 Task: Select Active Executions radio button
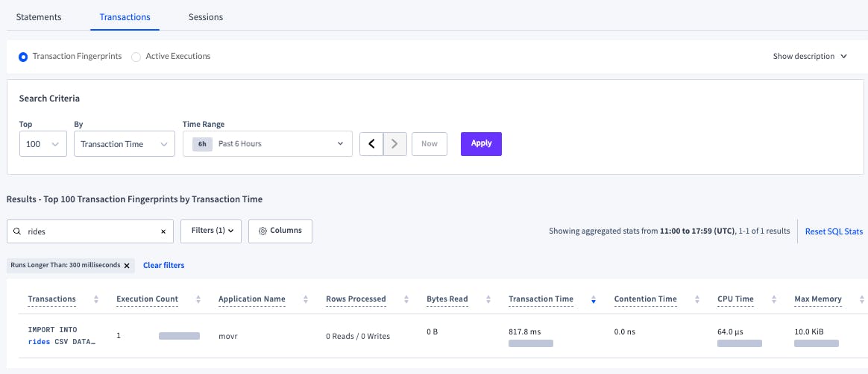coord(136,57)
